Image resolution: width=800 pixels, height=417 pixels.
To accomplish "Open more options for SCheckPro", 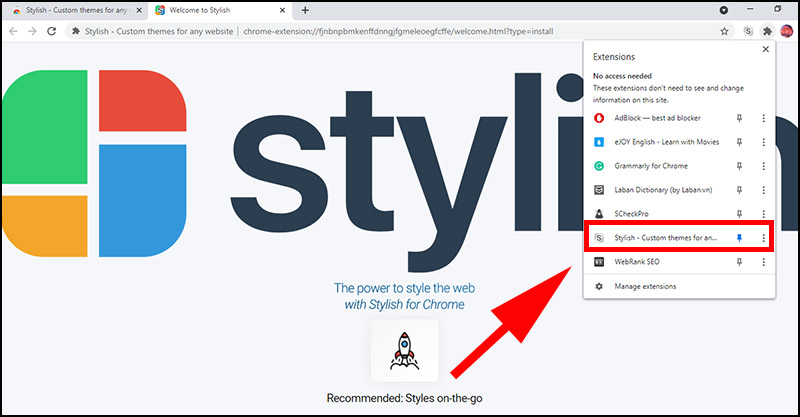I will coord(763,214).
